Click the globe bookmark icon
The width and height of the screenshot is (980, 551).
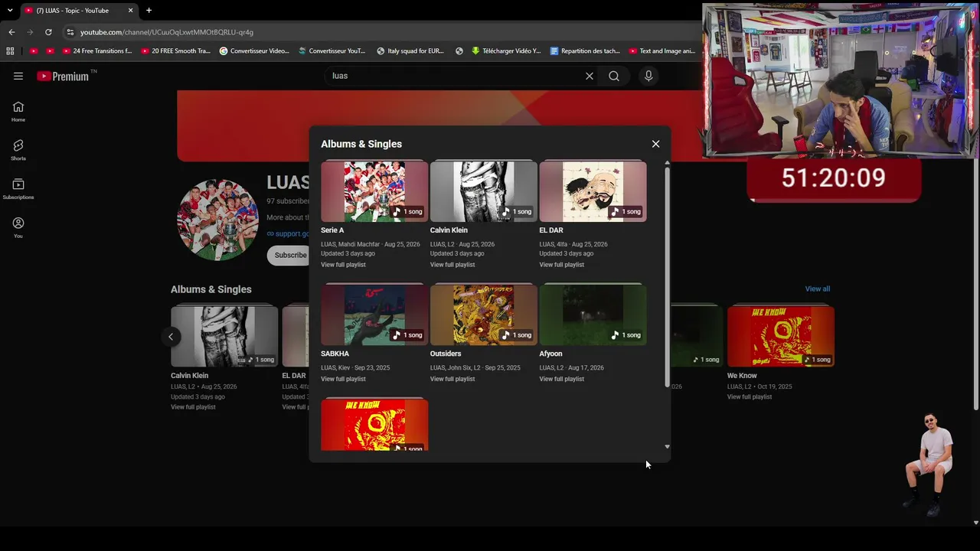pos(459,51)
